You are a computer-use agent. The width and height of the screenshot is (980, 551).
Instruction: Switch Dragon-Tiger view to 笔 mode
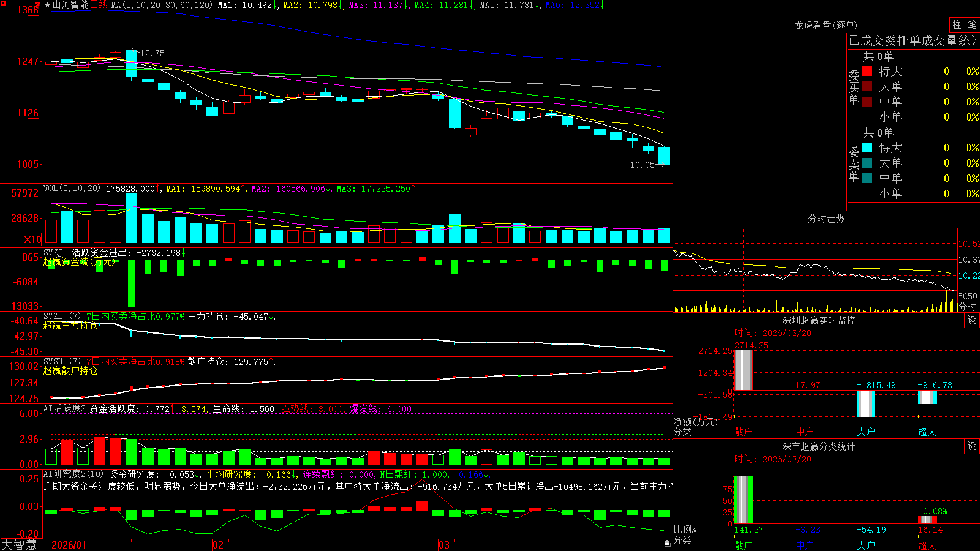[x=972, y=24]
